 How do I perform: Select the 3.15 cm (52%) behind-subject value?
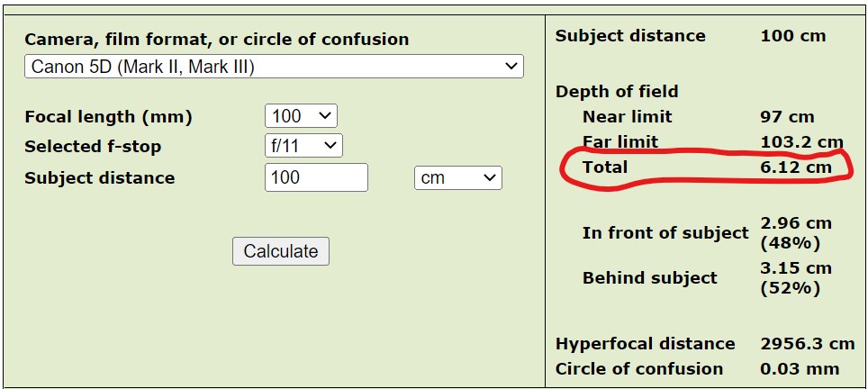(x=796, y=278)
